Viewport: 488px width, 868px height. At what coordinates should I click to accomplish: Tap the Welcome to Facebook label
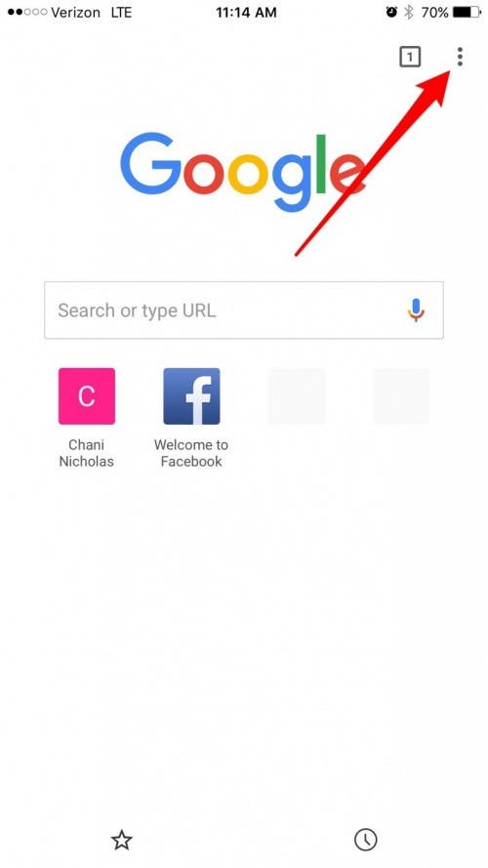[x=191, y=453]
